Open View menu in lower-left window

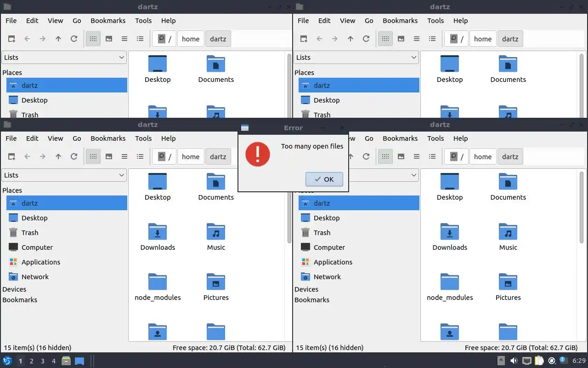coord(55,138)
